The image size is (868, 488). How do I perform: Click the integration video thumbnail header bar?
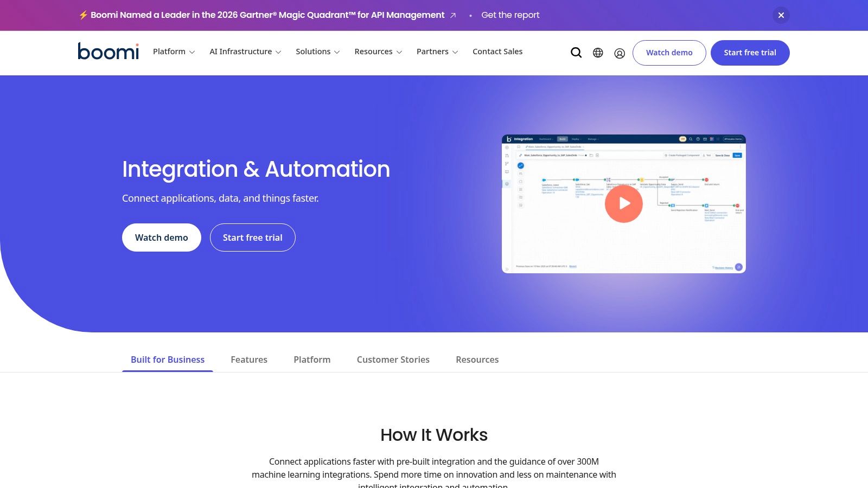click(624, 139)
